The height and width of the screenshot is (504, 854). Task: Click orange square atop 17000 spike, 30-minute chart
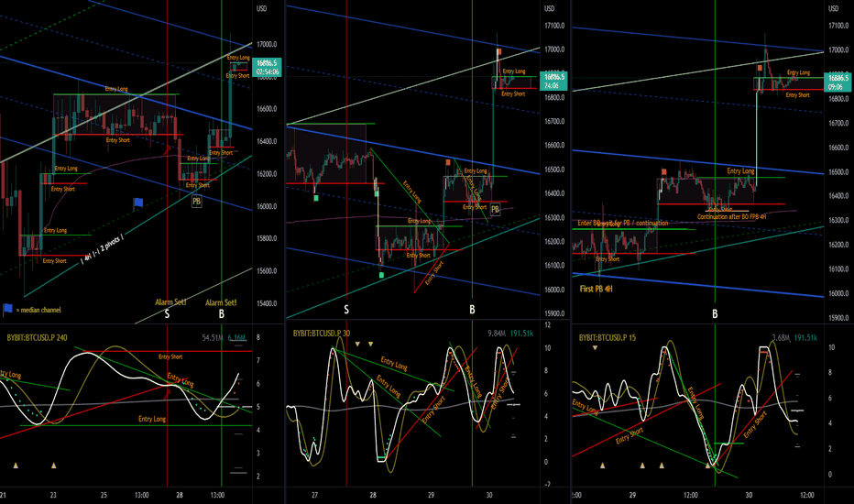(x=498, y=51)
